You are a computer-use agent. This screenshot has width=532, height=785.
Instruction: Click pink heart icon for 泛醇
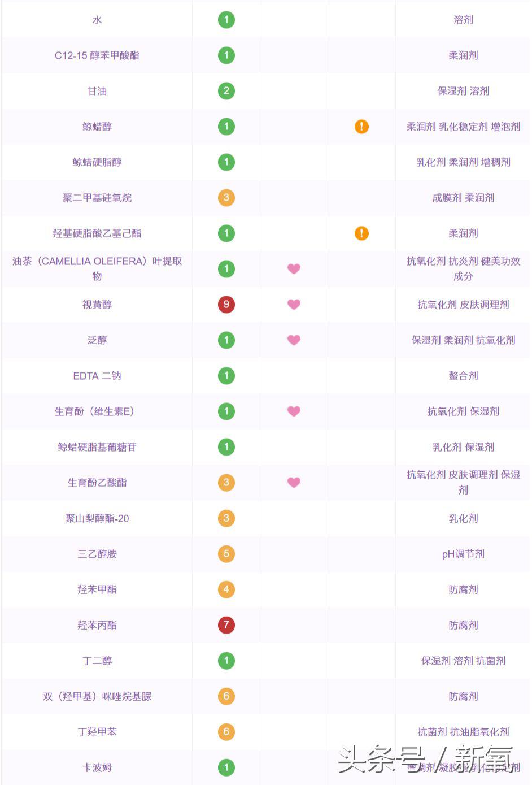[x=294, y=340]
